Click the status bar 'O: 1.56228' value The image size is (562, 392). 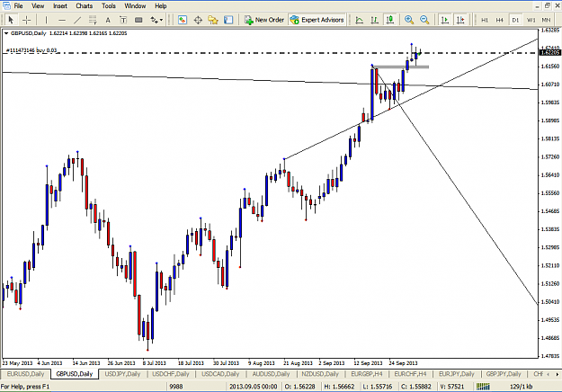[x=299, y=387]
